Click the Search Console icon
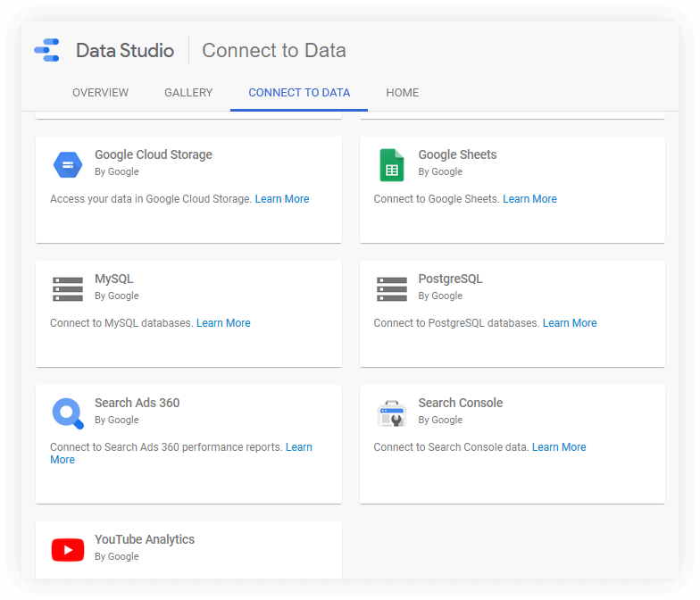Viewport: 700px width, 600px height. [391, 412]
